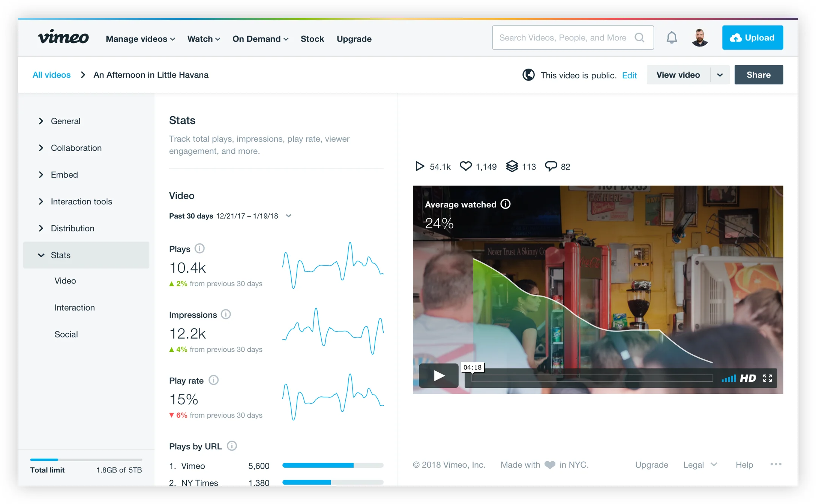This screenshot has height=504, width=816.
Task: Click the NY Times plays bar
Action: point(333,482)
